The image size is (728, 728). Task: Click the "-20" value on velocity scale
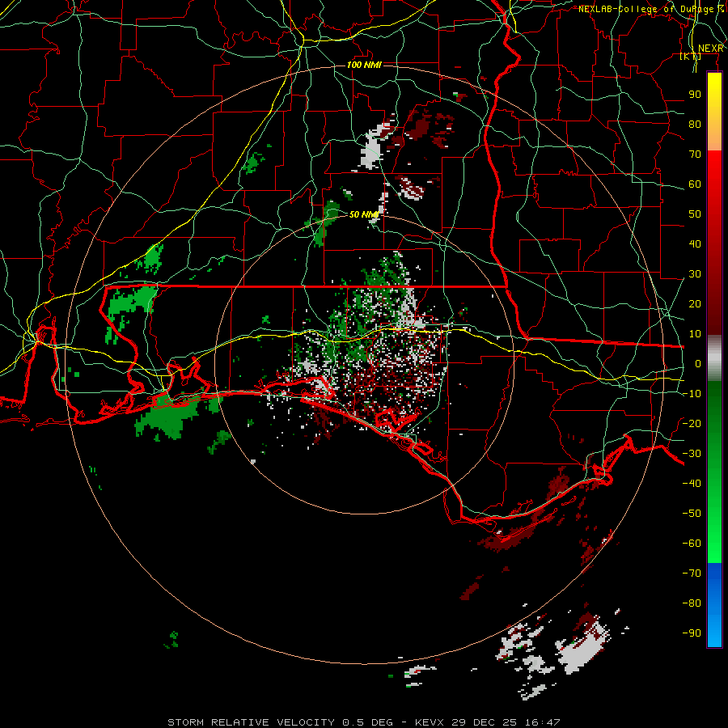[x=692, y=424]
